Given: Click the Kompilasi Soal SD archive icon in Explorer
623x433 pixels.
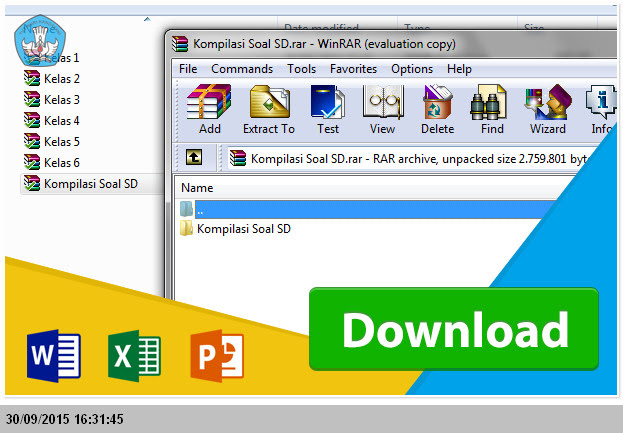Looking at the screenshot, I should coord(32,184).
